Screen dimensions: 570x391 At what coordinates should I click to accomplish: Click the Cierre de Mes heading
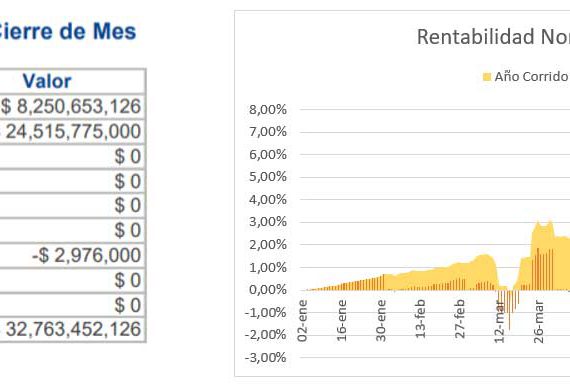tap(67, 31)
